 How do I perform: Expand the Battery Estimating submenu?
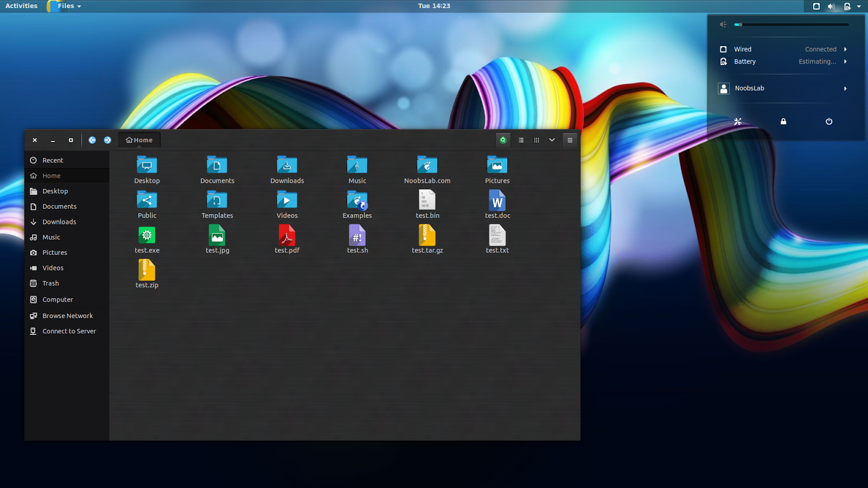845,61
